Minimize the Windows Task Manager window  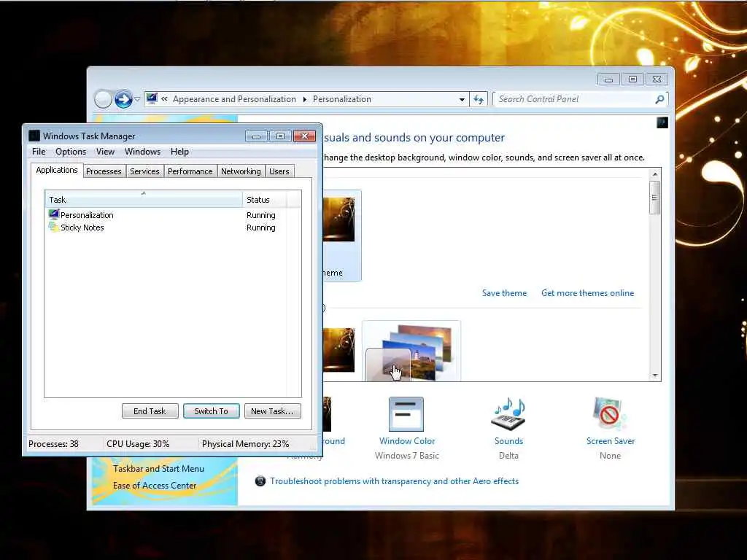pyautogui.click(x=256, y=136)
